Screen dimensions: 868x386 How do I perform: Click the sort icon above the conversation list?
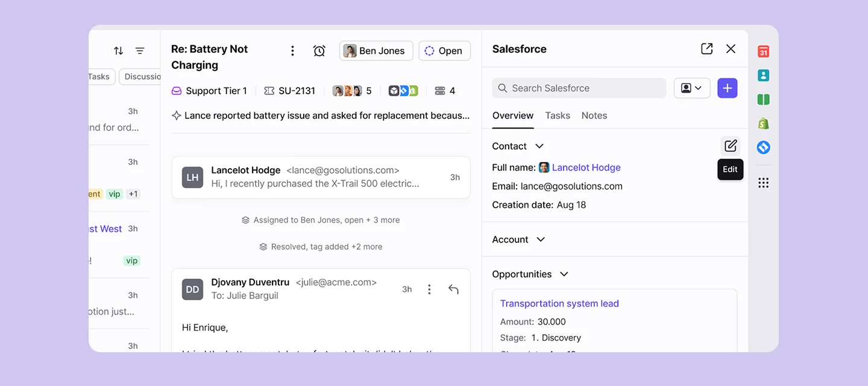(118, 51)
